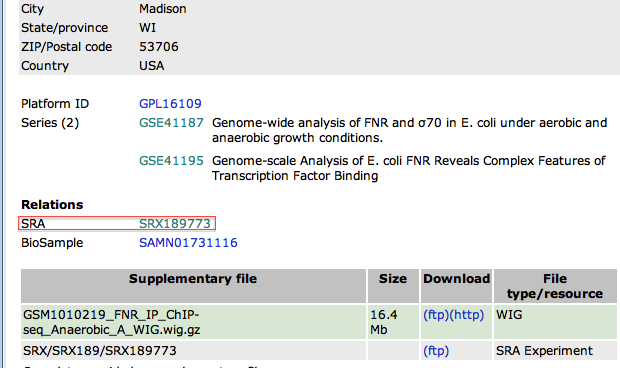Image resolution: width=620 pixels, height=368 pixels.
Task: Click the File type/resource column header
Action: [x=555, y=286]
